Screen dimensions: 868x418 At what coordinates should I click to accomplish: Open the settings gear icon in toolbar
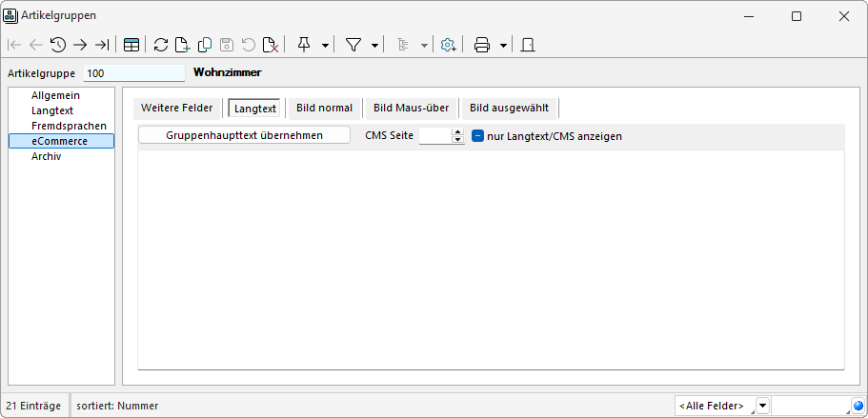coord(448,45)
